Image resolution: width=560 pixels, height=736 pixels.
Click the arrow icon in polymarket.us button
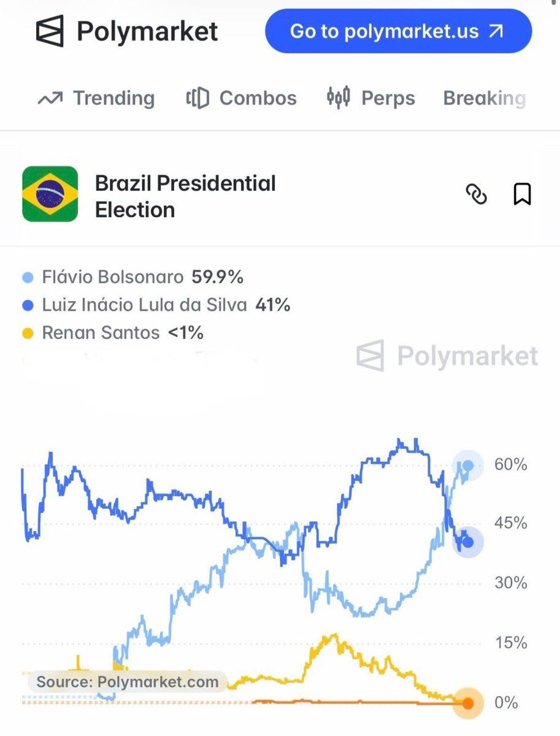coord(495,31)
